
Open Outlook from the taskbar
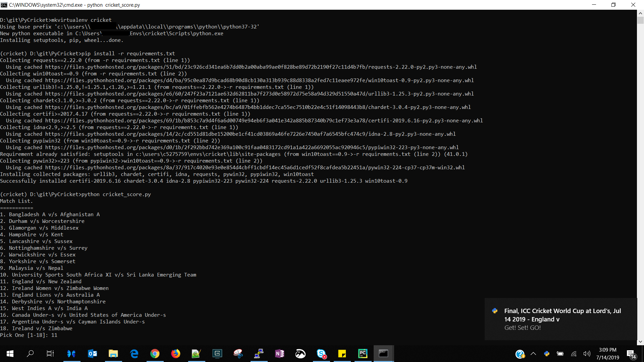point(92,354)
